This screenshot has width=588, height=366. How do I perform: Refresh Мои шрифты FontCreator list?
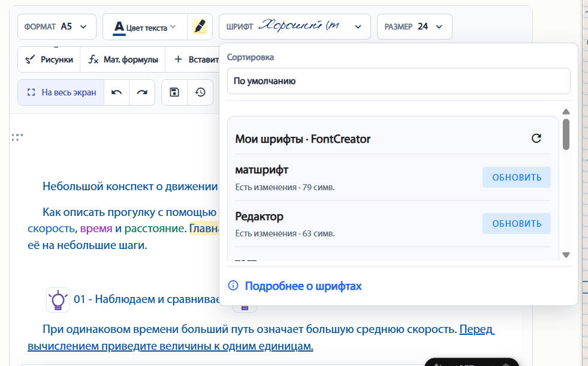(536, 139)
